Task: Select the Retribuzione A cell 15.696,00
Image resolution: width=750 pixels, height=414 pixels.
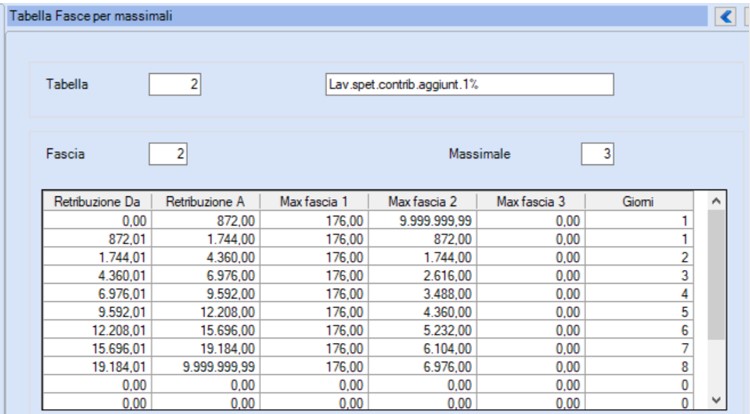Action: coord(205,330)
